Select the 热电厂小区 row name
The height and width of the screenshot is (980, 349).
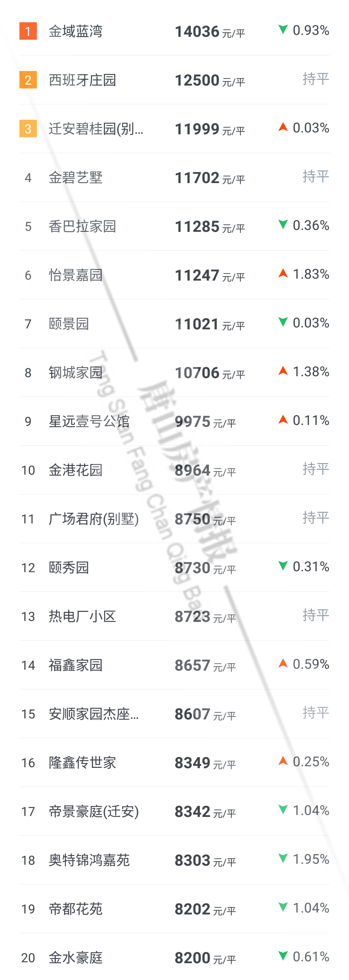(x=82, y=616)
